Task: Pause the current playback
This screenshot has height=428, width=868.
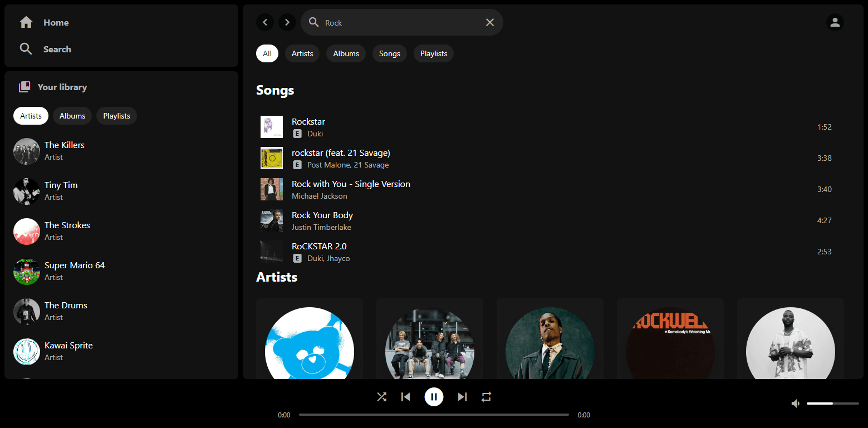Action: tap(434, 397)
